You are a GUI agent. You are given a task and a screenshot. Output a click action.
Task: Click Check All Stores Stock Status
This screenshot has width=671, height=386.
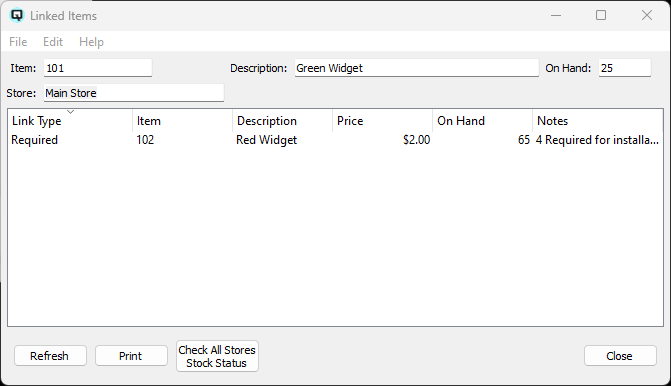[x=217, y=356]
